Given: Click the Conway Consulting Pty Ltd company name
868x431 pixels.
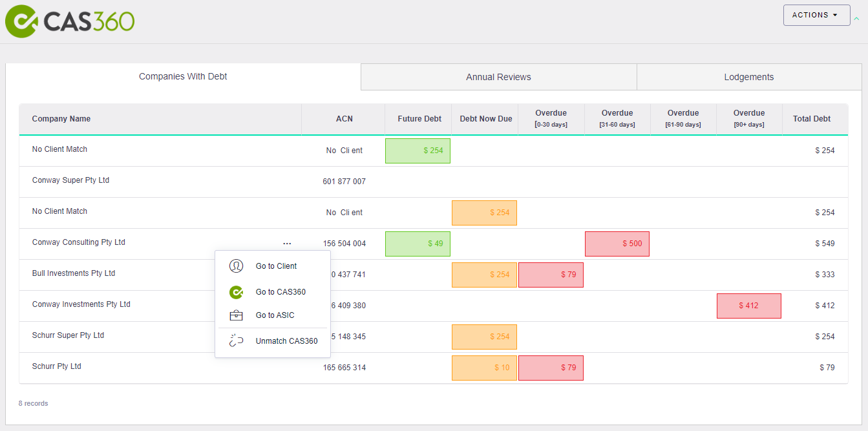Looking at the screenshot, I should 79,242.
